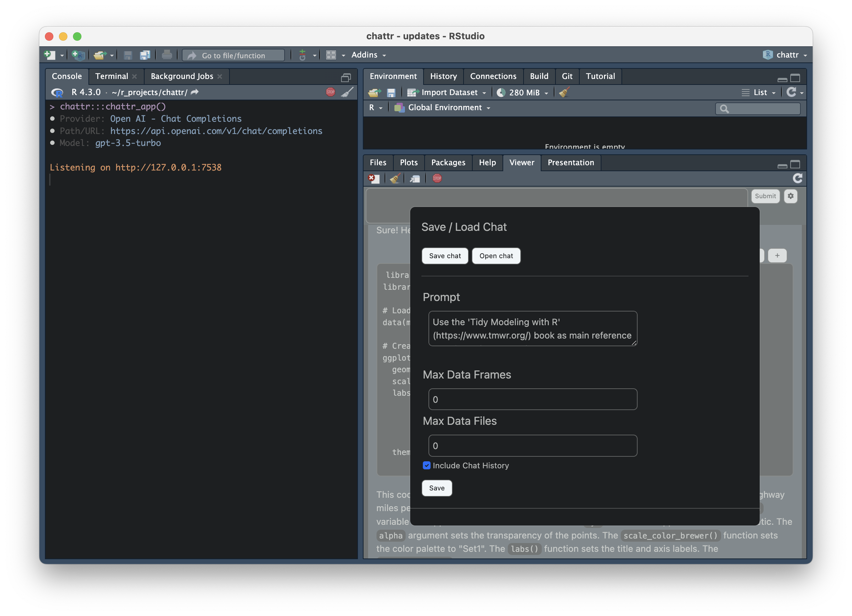Switch to the Terminal tab
This screenshot has width=852, height=616.
click(x=112, y=76)
